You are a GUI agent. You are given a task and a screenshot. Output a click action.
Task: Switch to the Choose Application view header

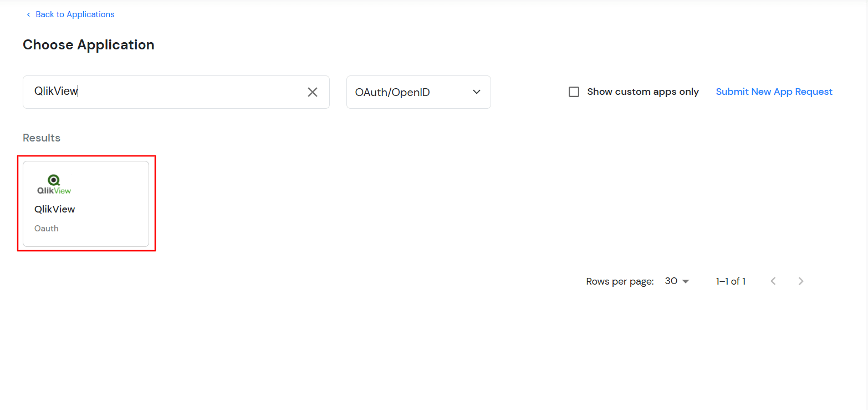click(x=88, y=44)
